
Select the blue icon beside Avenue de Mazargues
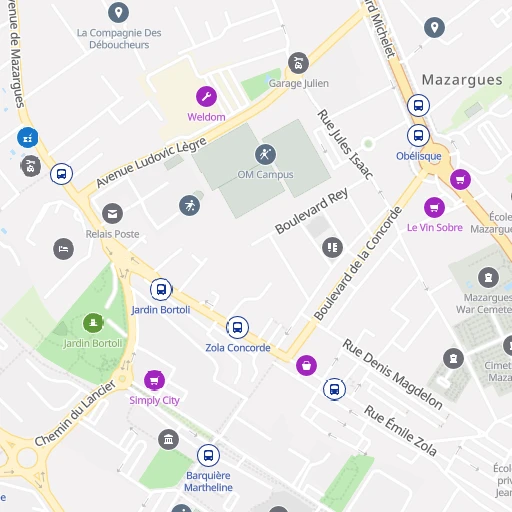[28, 137]
